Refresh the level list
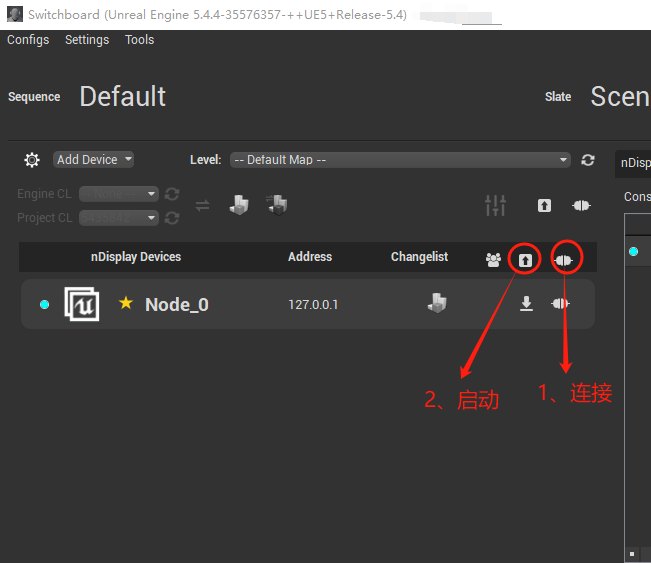 point(587,160)
